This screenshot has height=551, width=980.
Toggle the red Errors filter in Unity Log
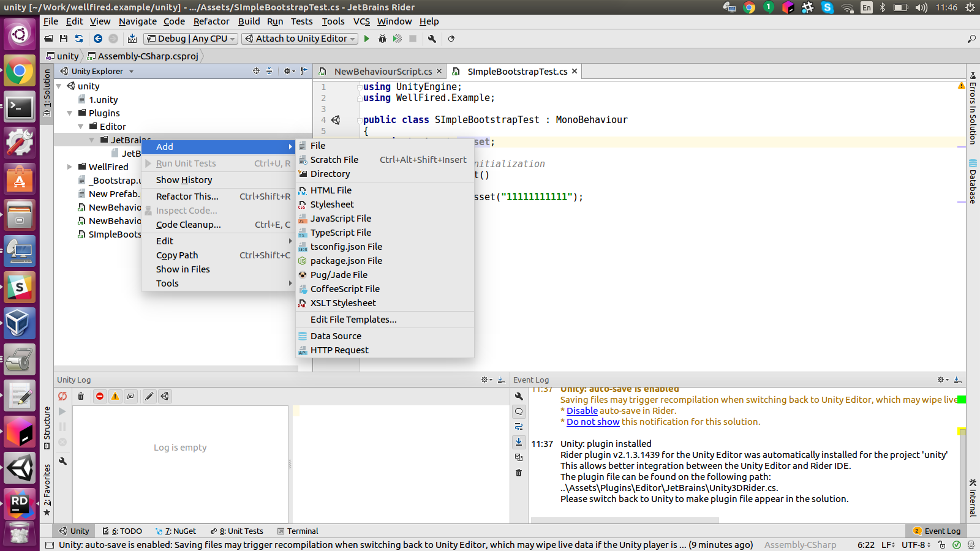100,396
